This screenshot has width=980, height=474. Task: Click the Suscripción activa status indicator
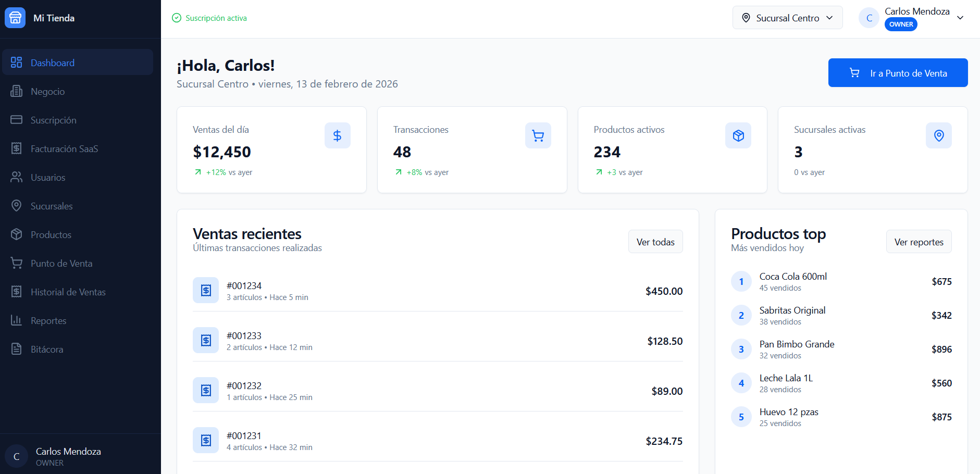[209, 17]
